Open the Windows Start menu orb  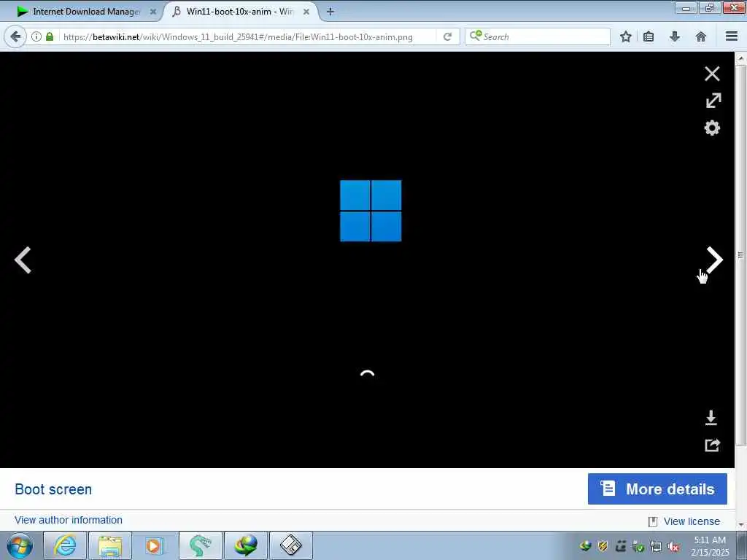[20, 545]
